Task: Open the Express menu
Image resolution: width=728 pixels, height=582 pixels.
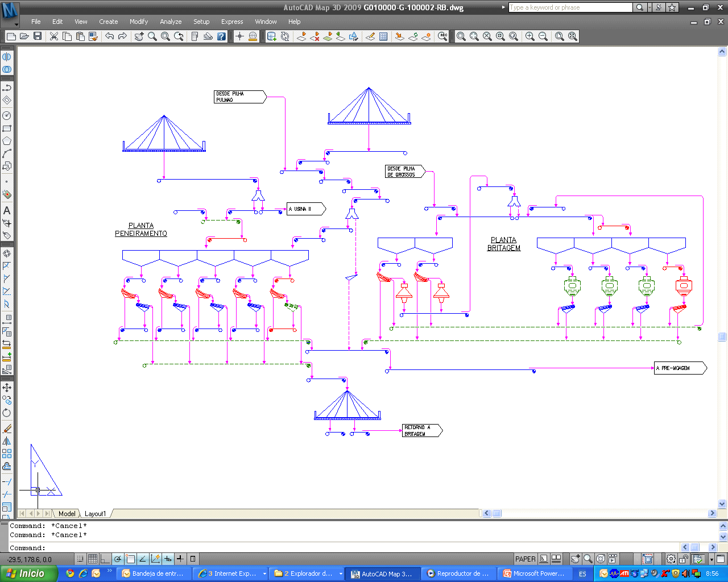Action: tap(232, 22)
